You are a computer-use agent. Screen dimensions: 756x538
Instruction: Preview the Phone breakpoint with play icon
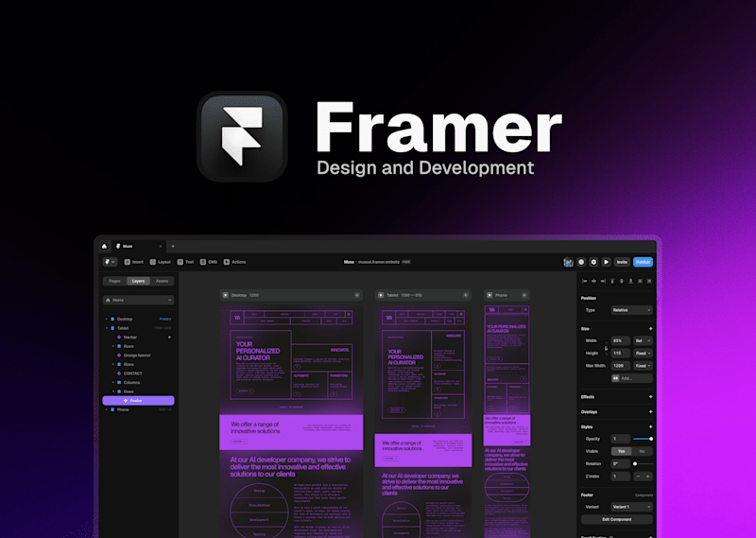pos(490,295)
